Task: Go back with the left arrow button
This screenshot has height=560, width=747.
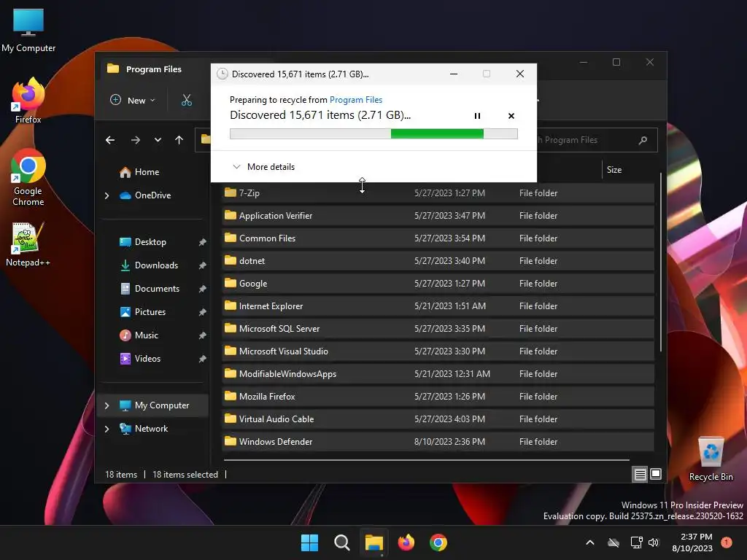Action: (110, 140)
